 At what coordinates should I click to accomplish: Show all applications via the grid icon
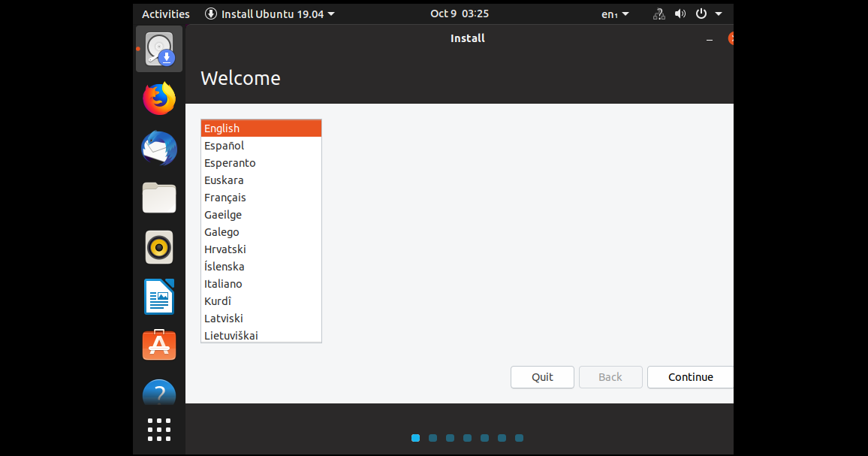click(159, 430)
